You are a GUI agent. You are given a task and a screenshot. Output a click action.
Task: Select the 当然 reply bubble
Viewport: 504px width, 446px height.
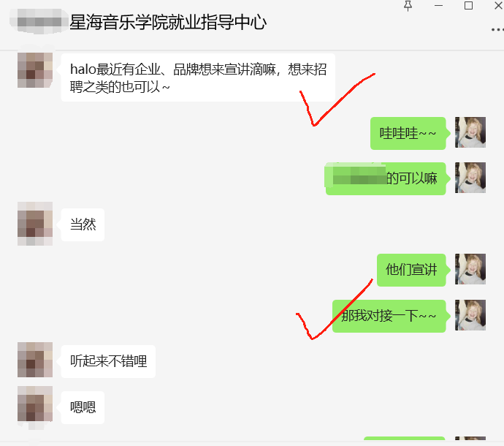[x=83, y=224]
